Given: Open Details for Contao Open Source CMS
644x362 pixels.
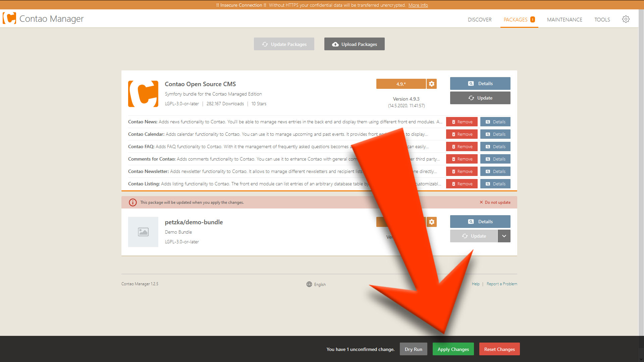Looking at the screenshot, I should coord(480,83).
